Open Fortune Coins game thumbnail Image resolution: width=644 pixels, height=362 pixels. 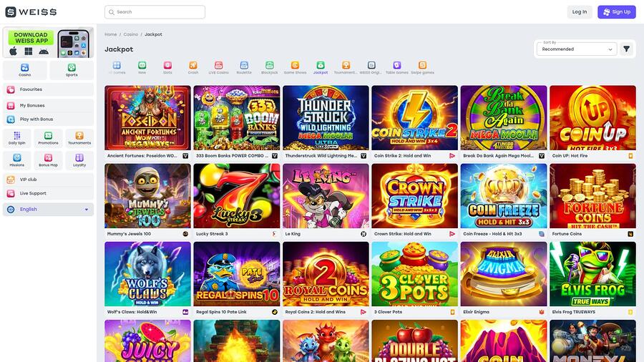(x=592, y=196)
